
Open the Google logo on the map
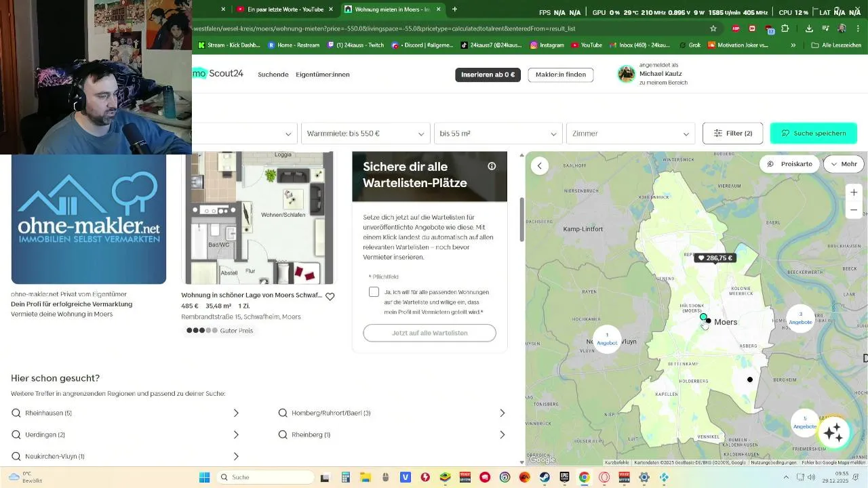pyautogui.click(x=542, y=460)
